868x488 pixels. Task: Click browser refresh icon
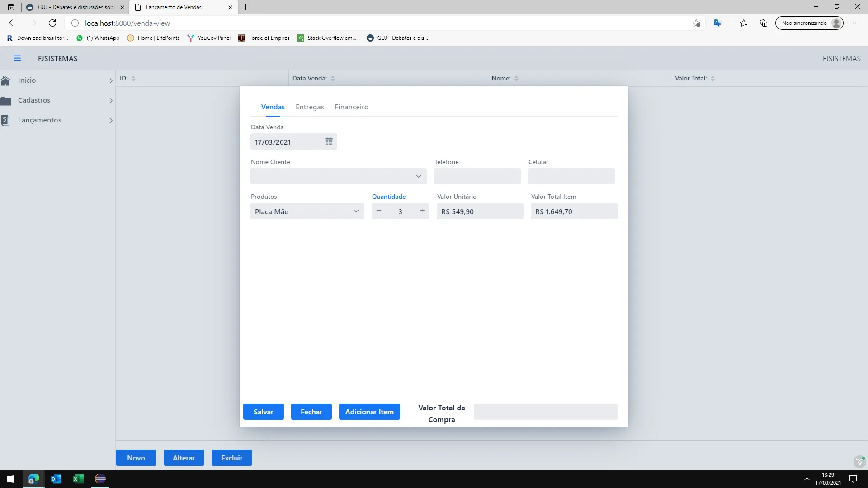tap(52, 23)
